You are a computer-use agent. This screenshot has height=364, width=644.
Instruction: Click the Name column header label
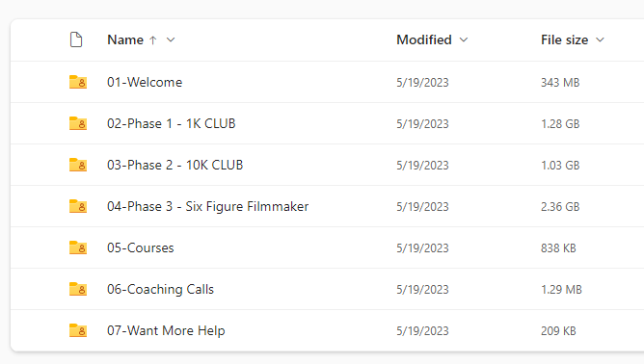tap(125, 39)
